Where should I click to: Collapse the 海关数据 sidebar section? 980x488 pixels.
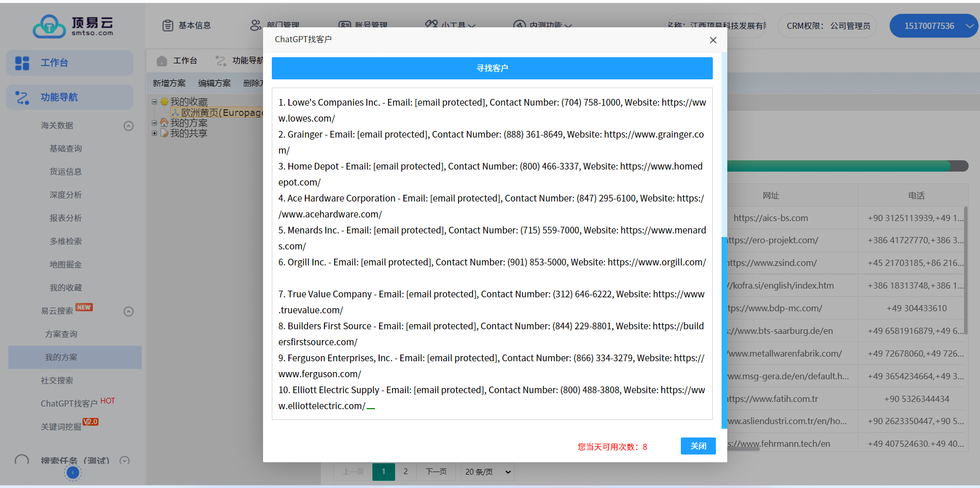[x=129, y=126]
